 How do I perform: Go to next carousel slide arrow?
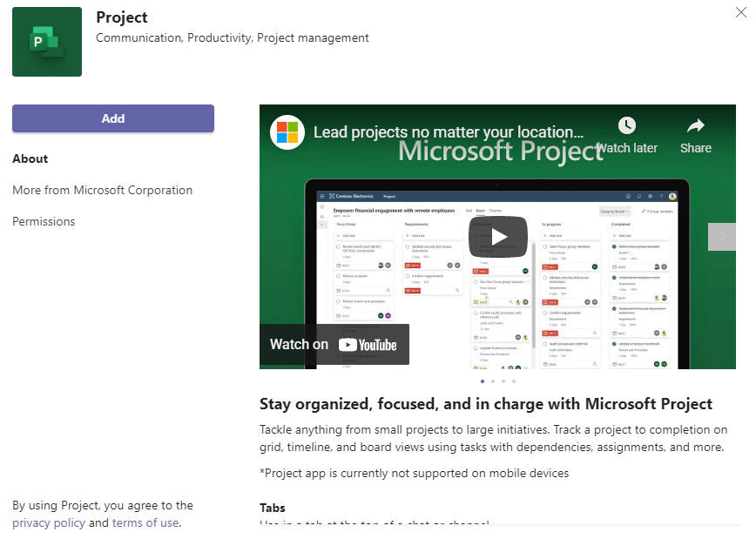(x=722, y=237)
